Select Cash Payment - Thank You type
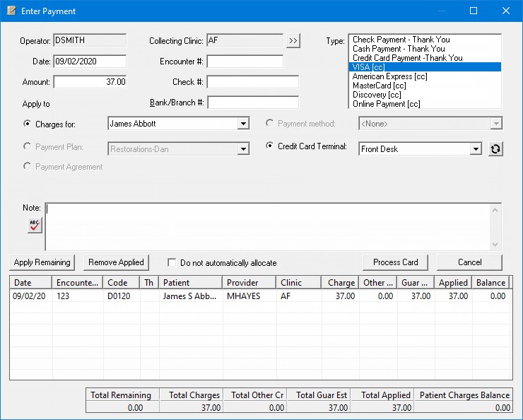523x420 pixels. point(399,49)
